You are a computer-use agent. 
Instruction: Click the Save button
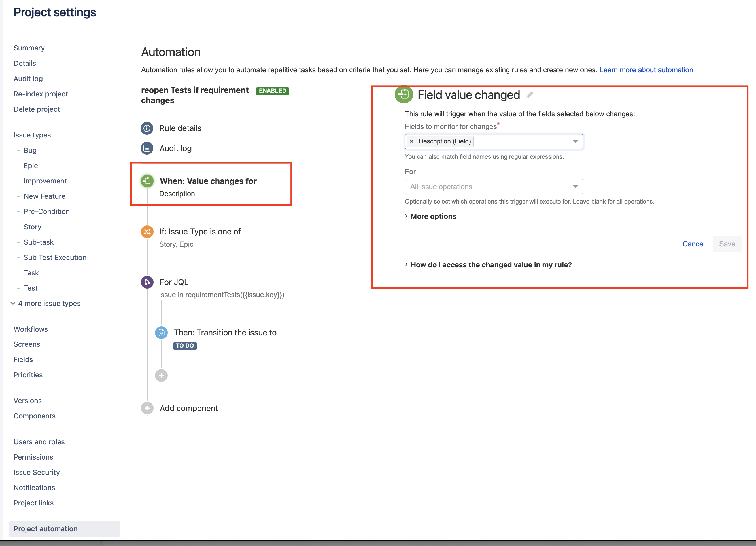(727, 244)
